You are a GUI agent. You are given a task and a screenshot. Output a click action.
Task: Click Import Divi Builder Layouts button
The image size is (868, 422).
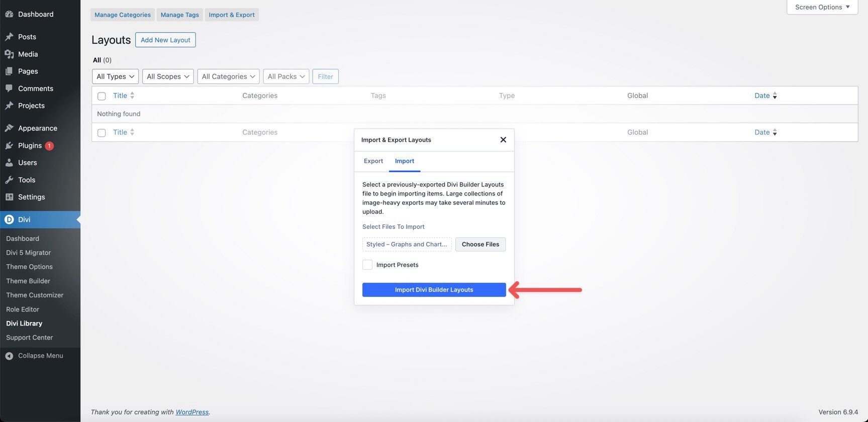[x=434, y=290]
